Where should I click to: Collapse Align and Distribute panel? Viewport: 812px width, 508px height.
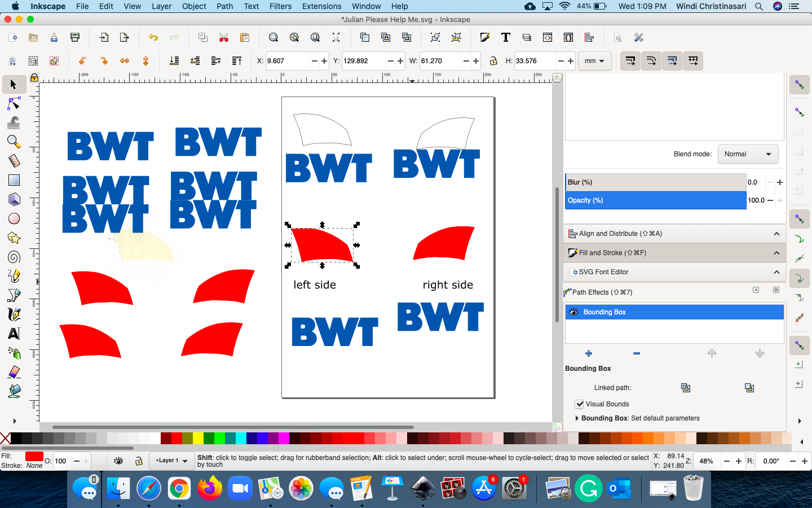[x=776, y=234]
